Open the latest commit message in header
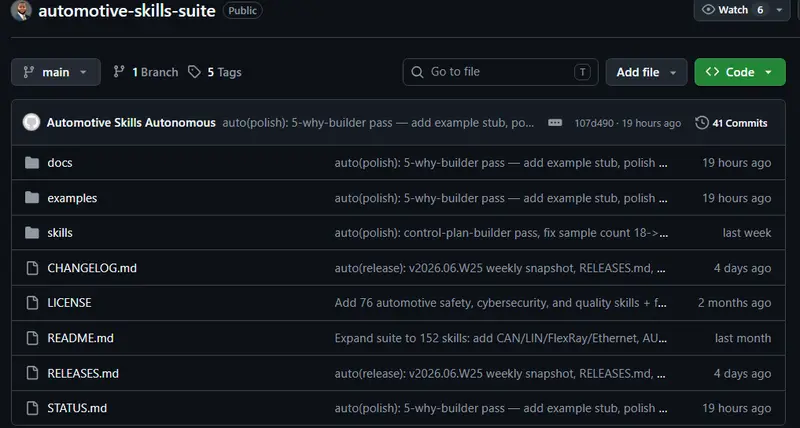Image resolution: width=800 pixels, height=428 pixels. 378,123
